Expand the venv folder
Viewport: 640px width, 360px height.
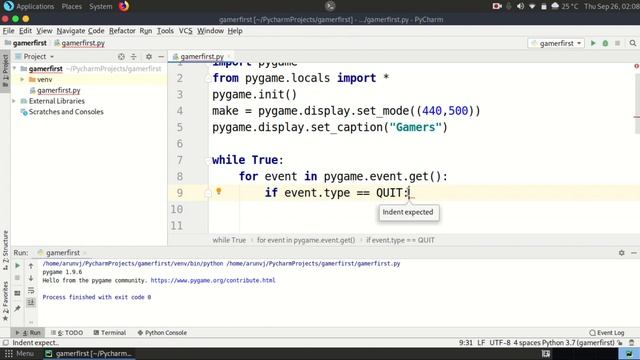pyautogui.click(x=22, y=80)
